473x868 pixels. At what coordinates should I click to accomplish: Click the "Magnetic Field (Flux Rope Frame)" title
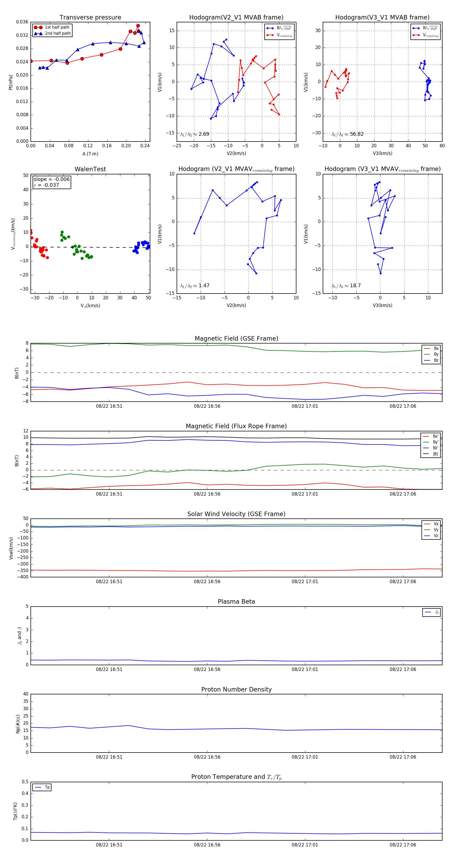pos(236,426)
